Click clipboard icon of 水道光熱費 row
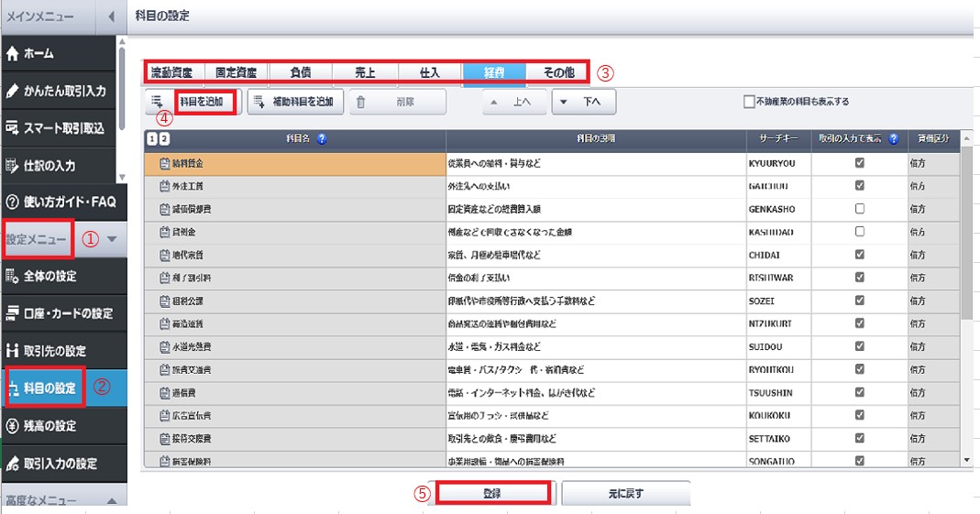Image resolution: width=980 pixels, height=514 pixels. click(164, 346)
